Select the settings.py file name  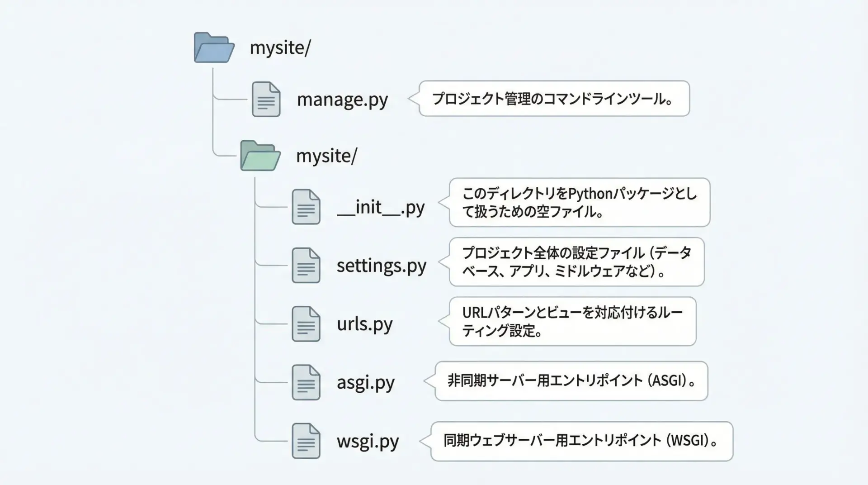pos(381,266)
